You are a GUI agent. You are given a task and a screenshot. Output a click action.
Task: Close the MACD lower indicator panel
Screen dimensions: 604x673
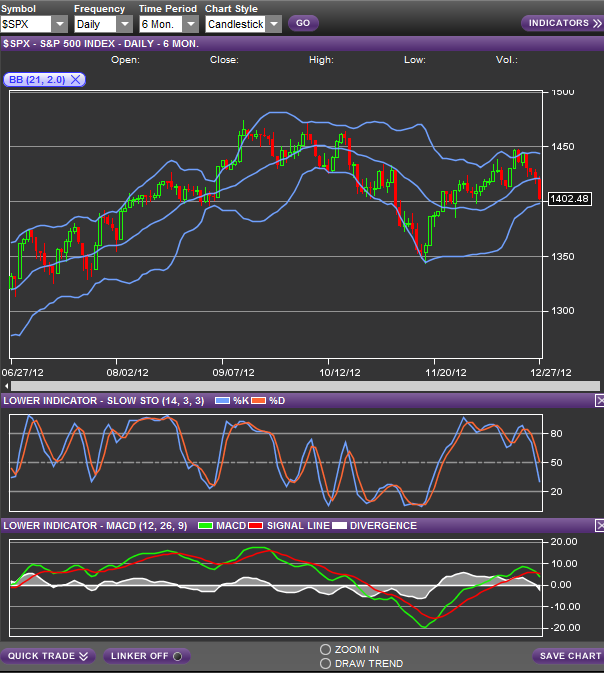pos(598,525)
